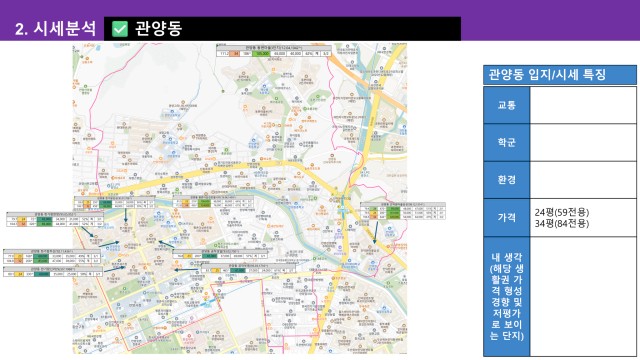Select the 34평(84전용) text line
Viewport: 640px width, 360px height.
coord(562,223)
